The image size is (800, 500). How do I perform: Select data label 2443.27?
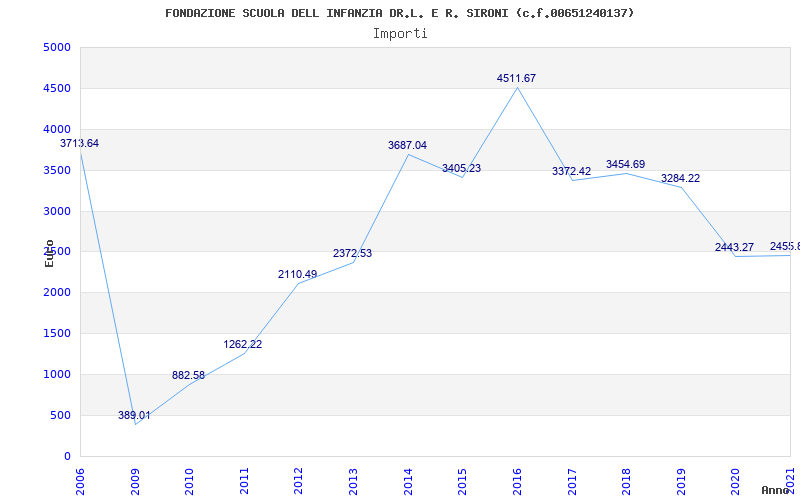click(x=734, y=247)
